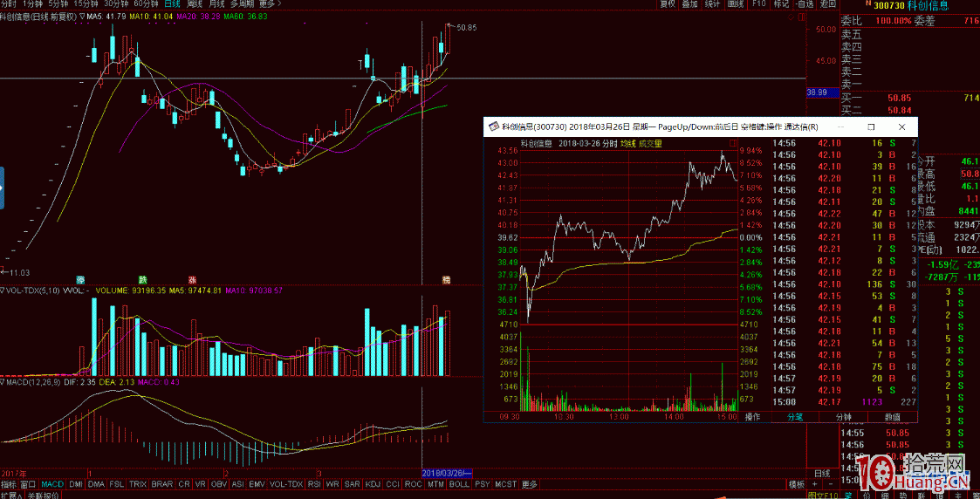The image size is (980, 499).
Task: Select the ROC indicator tab
Action: click(413, 484)
